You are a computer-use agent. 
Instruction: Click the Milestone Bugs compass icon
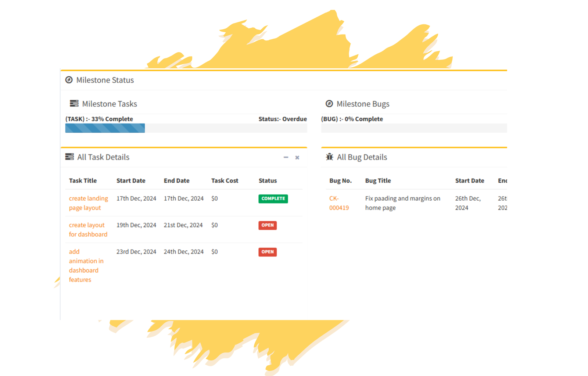click(x=329, y=104)
